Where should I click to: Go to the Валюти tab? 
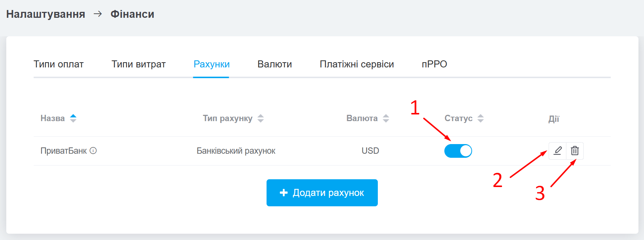pyautogui.click(x=275, y=64)
